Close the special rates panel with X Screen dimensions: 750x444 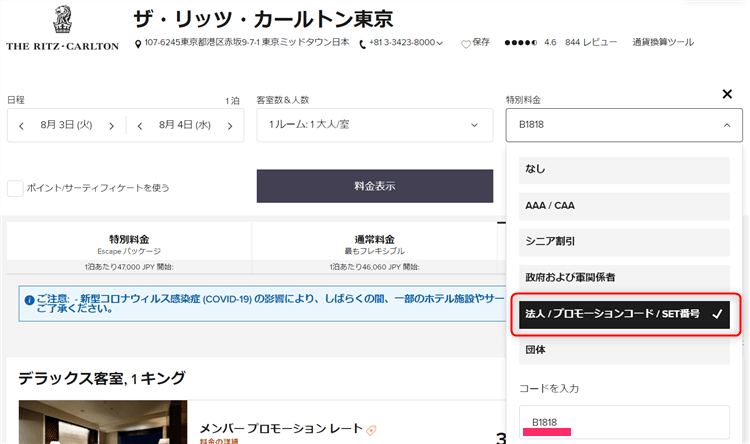tap(727, 94)
